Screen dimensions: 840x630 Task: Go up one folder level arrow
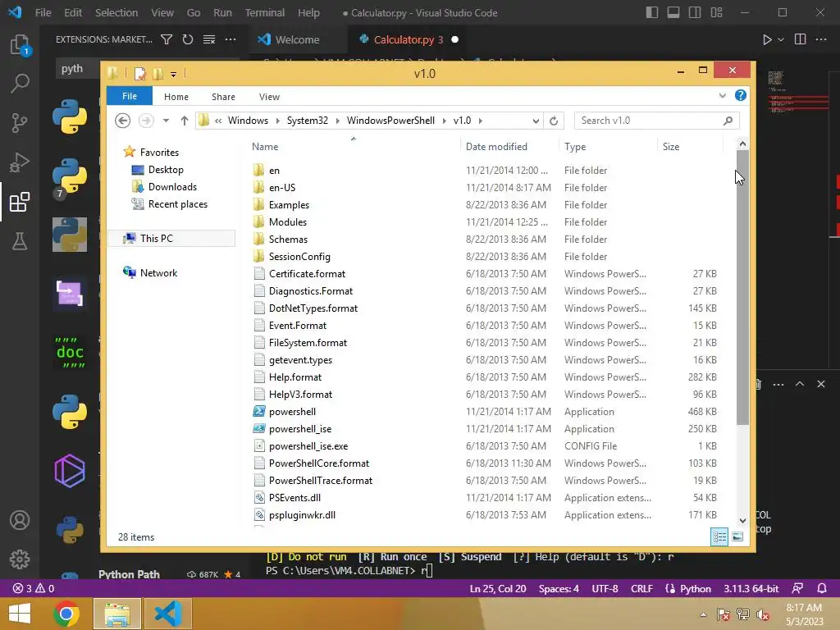tap(185, 121)
